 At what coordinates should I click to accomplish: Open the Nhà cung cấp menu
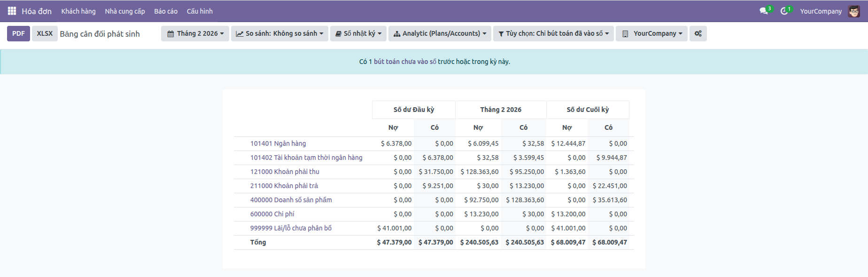coord(124,11)
